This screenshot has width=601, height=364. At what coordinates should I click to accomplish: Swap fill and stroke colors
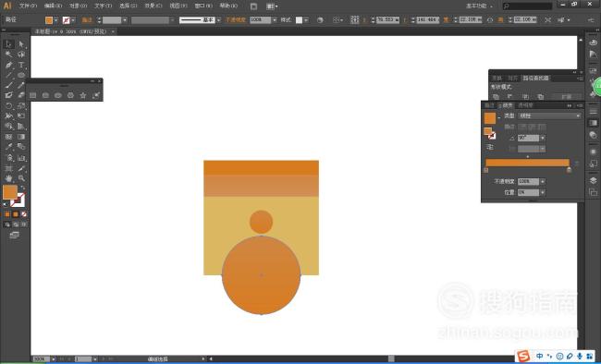coord(22,188)
